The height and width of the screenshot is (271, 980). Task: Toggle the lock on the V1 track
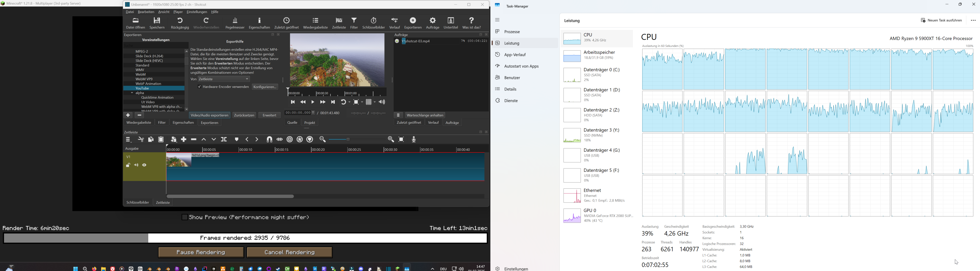[x=128, y=165]
